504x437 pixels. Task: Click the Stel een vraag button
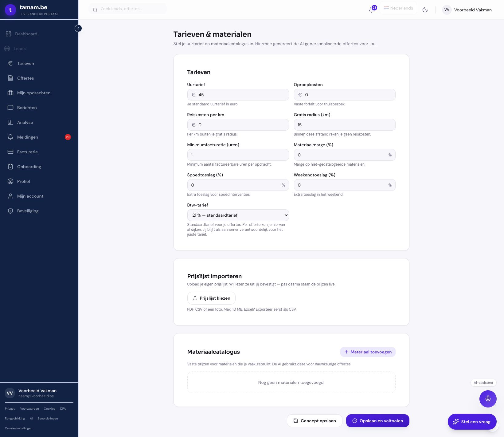(472, 422)
